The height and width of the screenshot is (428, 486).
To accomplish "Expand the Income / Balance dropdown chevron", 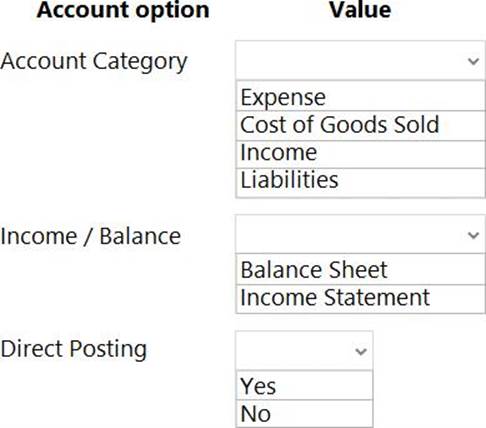I will click(x=473, y=235).
